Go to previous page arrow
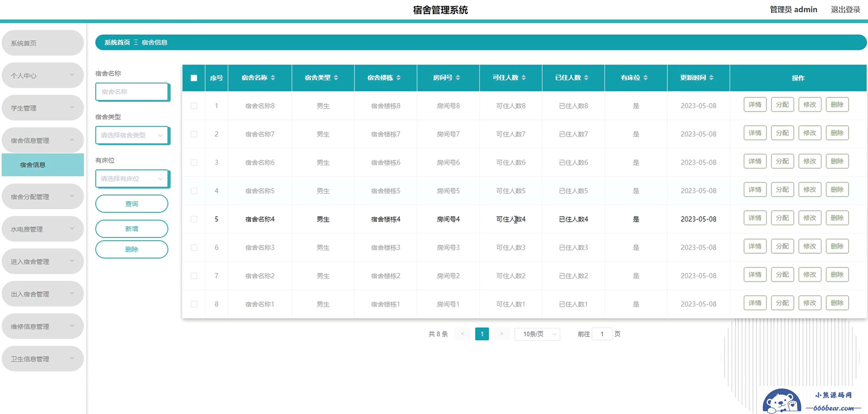The height and width of the screenshot is (414, 868). tap(463, 334)
